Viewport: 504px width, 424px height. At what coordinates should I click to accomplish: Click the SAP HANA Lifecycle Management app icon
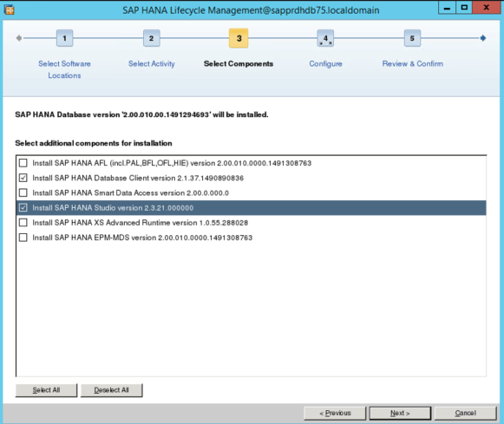point(10,10)
